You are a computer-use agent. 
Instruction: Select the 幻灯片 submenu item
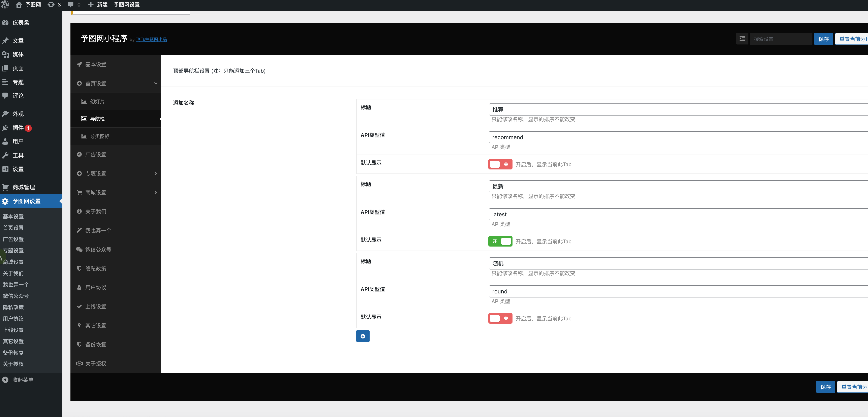pyautogui.click(x=97, y=101)
